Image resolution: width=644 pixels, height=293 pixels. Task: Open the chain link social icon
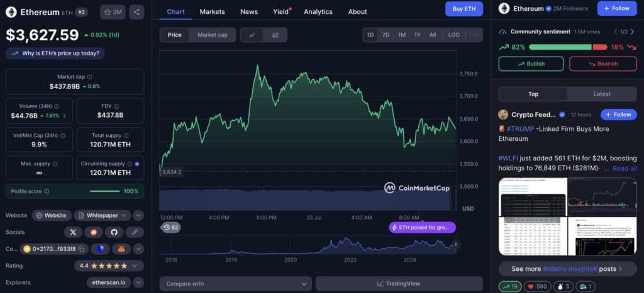tap(135, 232)
